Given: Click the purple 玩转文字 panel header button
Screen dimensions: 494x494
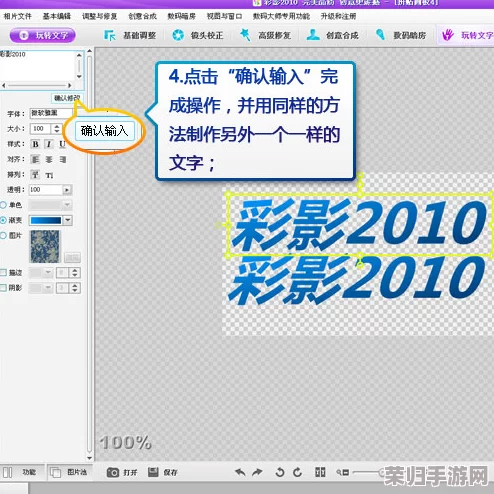Looking at the screenshot, I should click(x=43, y=35).
